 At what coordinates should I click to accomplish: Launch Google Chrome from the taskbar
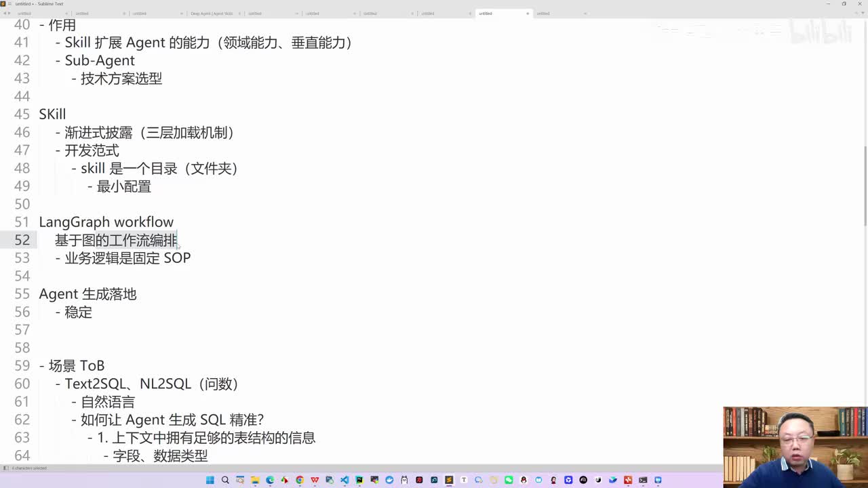(x=300, y=480)
